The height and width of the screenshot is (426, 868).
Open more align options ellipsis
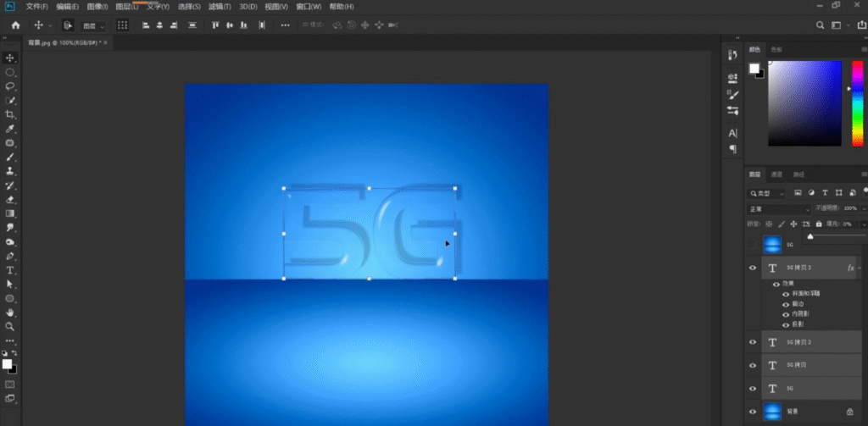click(285, 25)
